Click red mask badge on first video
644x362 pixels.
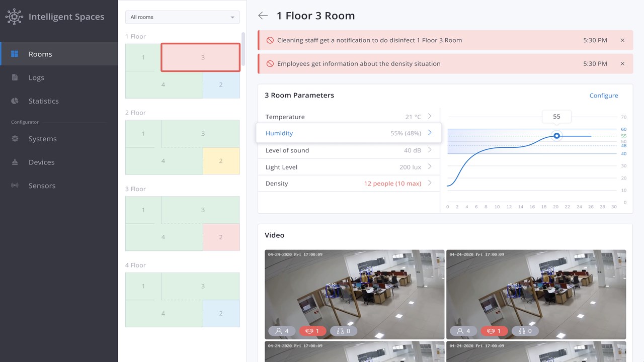[312, 331]
